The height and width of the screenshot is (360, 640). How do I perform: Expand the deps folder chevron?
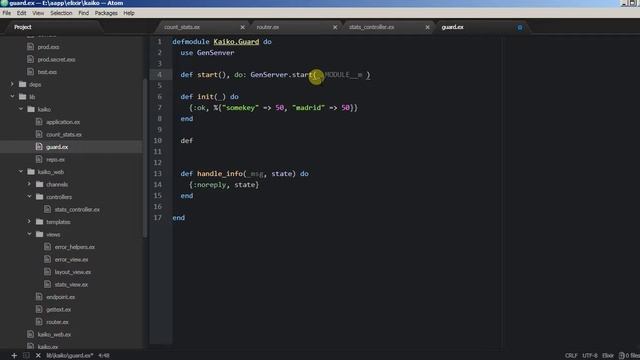click(12, 84)
